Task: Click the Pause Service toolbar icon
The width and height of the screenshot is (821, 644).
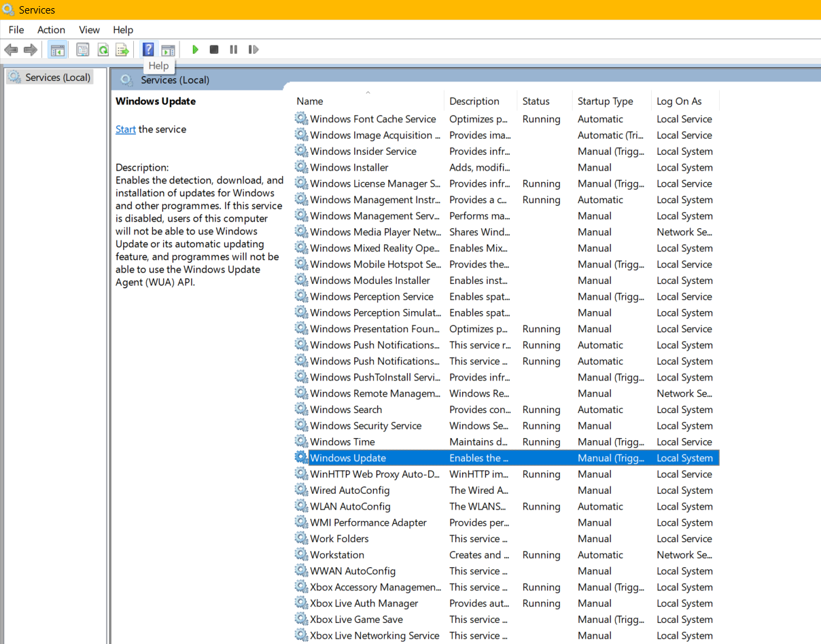Action: pos(234,50)
